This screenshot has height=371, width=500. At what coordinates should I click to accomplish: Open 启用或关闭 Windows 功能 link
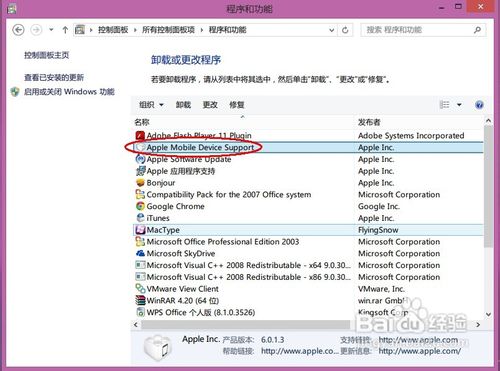point(69,92)
